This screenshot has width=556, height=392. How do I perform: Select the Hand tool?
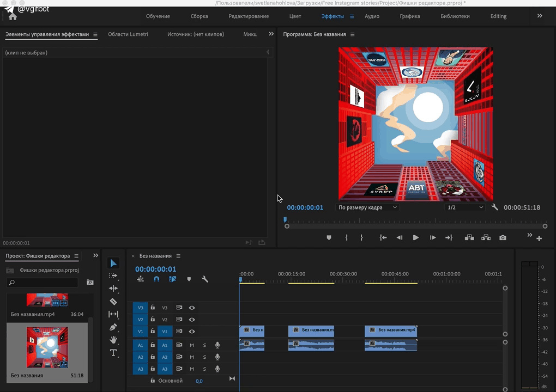coord(113,340)
